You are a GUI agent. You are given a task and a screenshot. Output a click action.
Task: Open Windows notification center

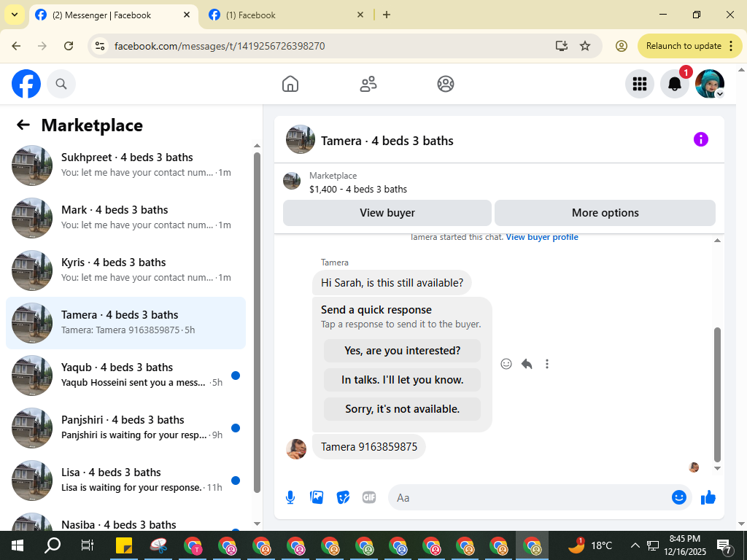click(724, 545)
